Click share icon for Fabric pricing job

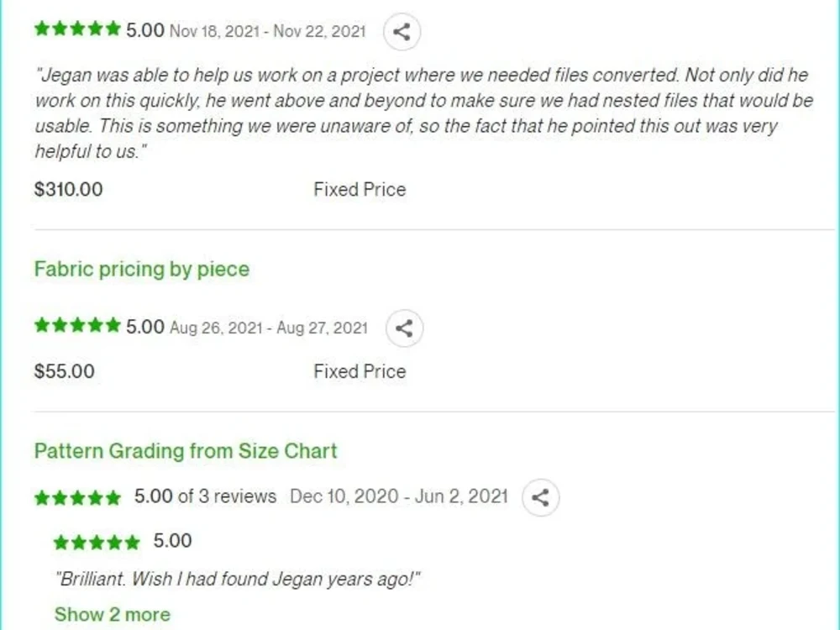405,328
